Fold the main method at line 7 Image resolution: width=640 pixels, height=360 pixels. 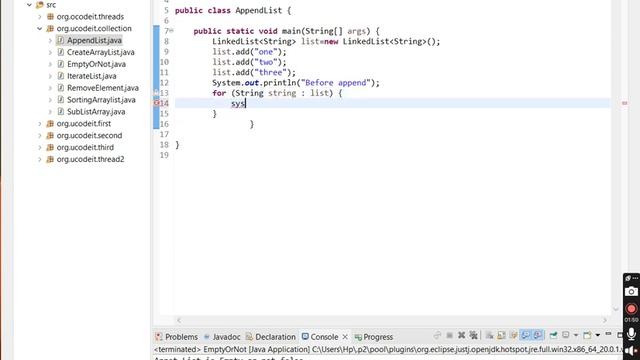click(x=171, y=31)
